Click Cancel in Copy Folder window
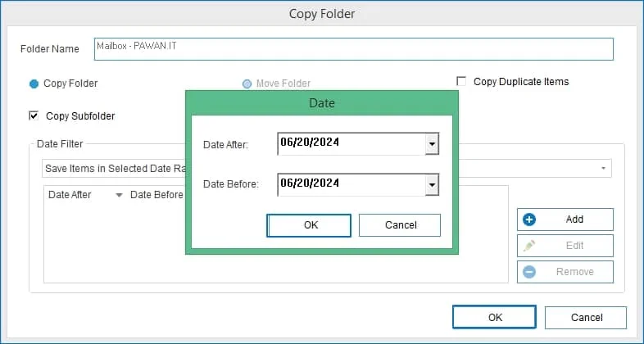644x344 pixels. click(586, 317)
